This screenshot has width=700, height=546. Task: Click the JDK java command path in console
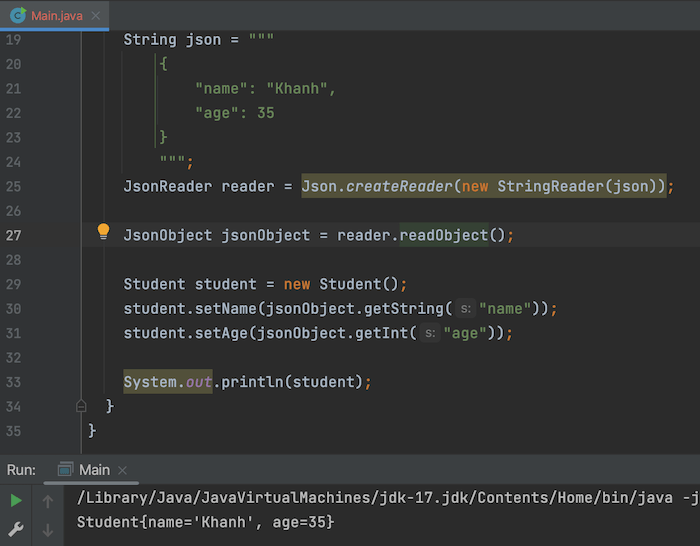coord(375,497)
